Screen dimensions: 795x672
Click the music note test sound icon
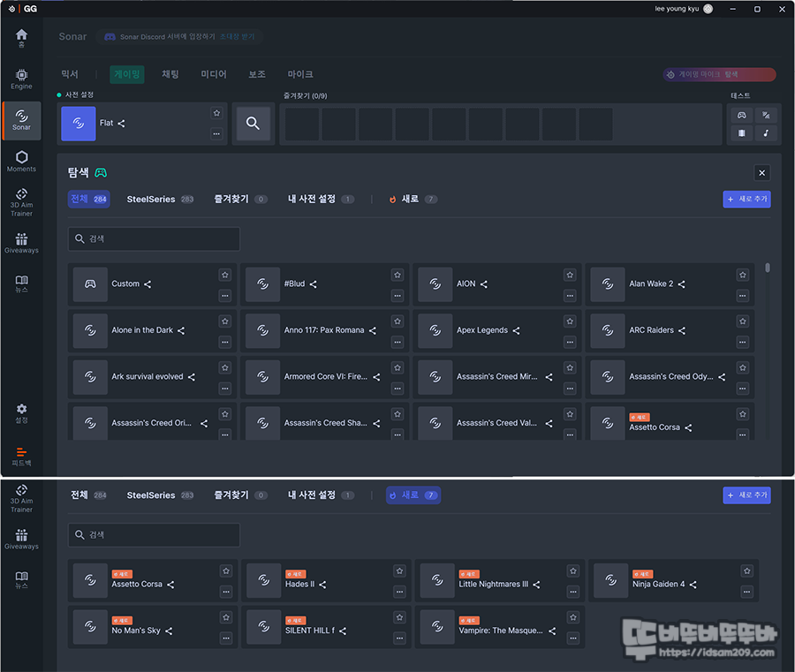tap(766, 132)
